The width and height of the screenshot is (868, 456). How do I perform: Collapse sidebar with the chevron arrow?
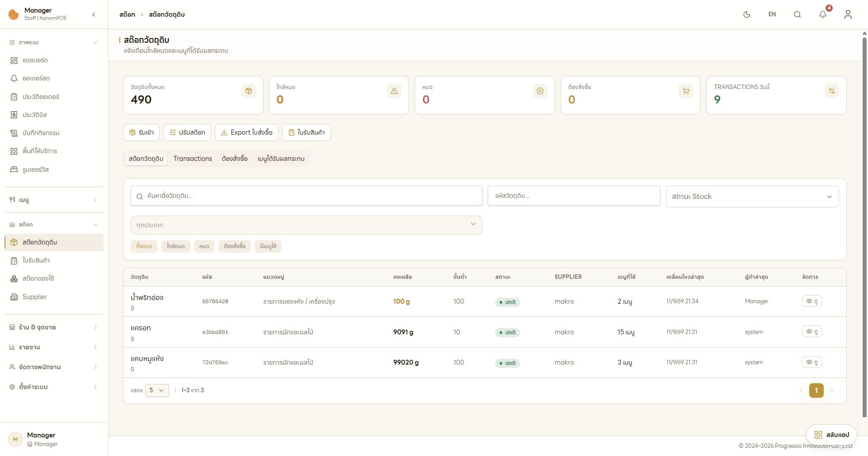[94, 14]
